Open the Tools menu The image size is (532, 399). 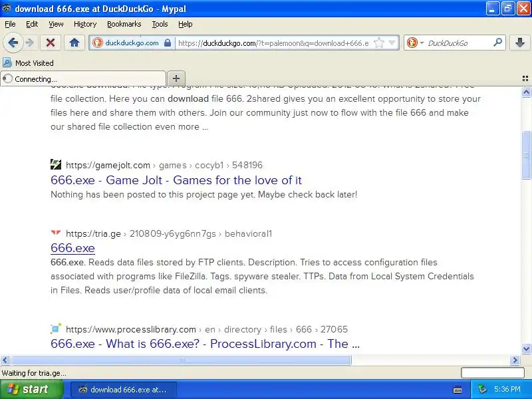coord(160,24)
